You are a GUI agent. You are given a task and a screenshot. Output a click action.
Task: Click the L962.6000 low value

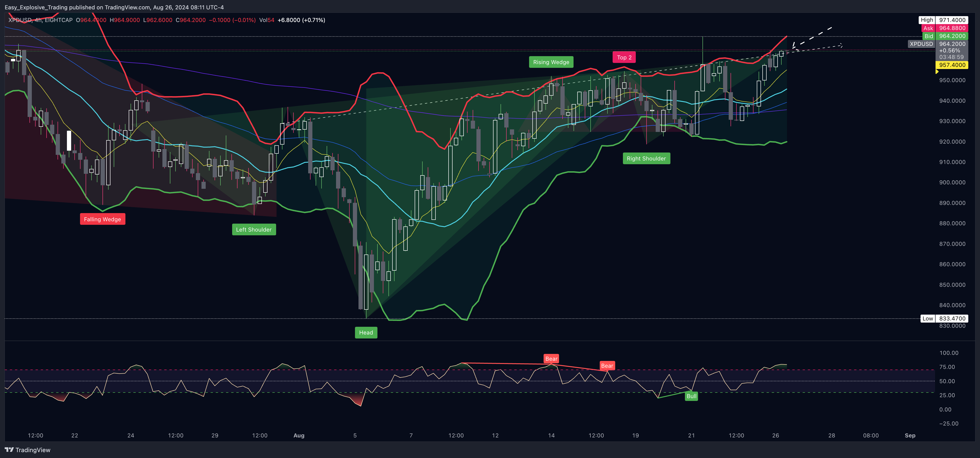pos(157,20)
